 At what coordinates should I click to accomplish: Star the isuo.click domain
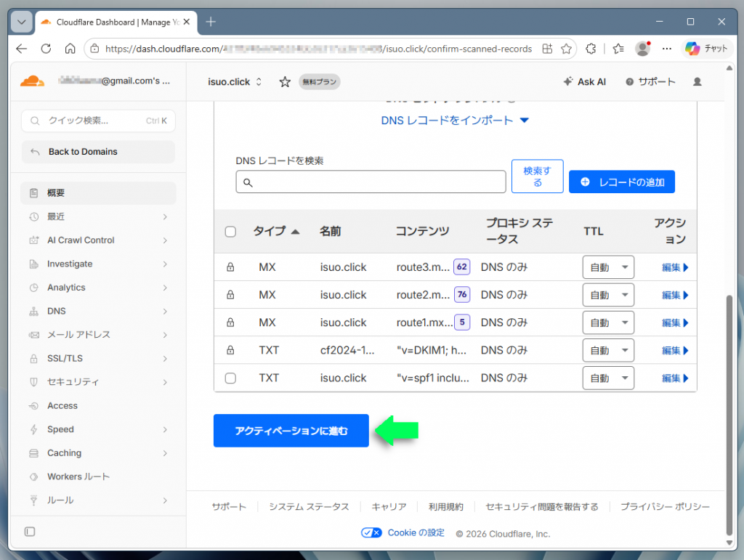coord(285,81)
